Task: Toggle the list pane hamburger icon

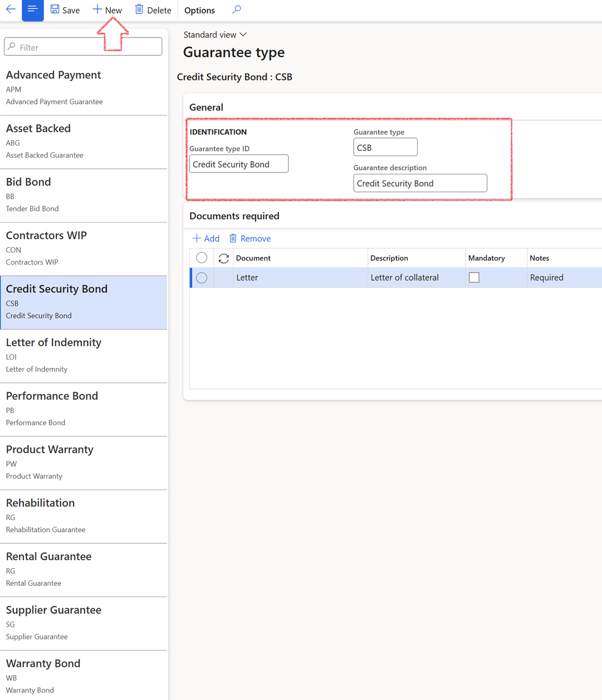Action: [x=32, y=10]
